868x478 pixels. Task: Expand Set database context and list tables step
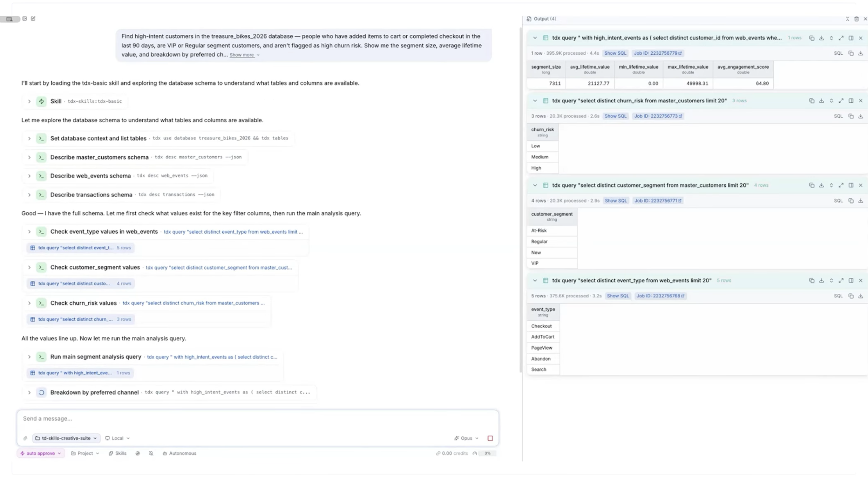(29, 138)
